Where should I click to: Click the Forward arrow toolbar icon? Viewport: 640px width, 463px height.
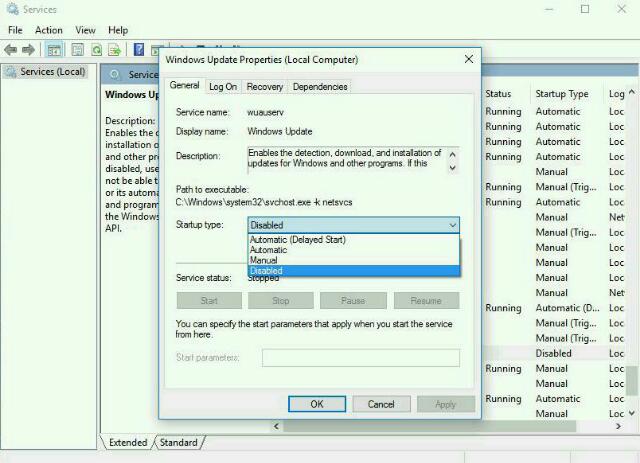tap(29, 49)
